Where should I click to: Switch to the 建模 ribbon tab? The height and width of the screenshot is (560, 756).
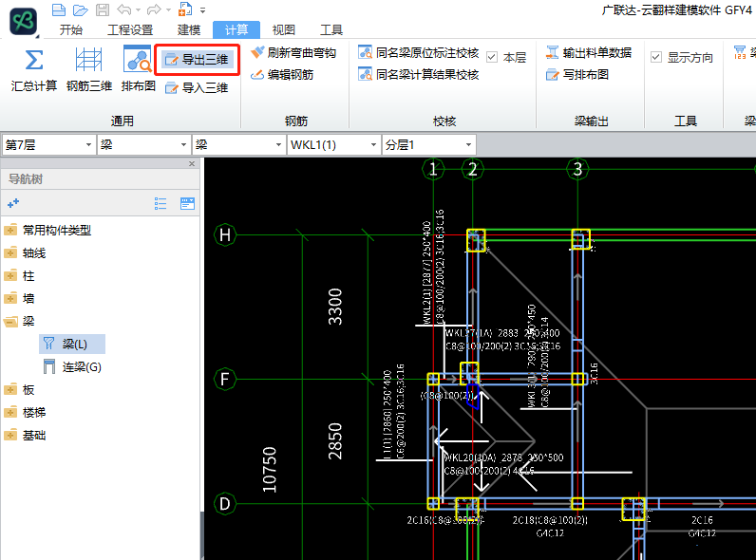click(189, 29)
